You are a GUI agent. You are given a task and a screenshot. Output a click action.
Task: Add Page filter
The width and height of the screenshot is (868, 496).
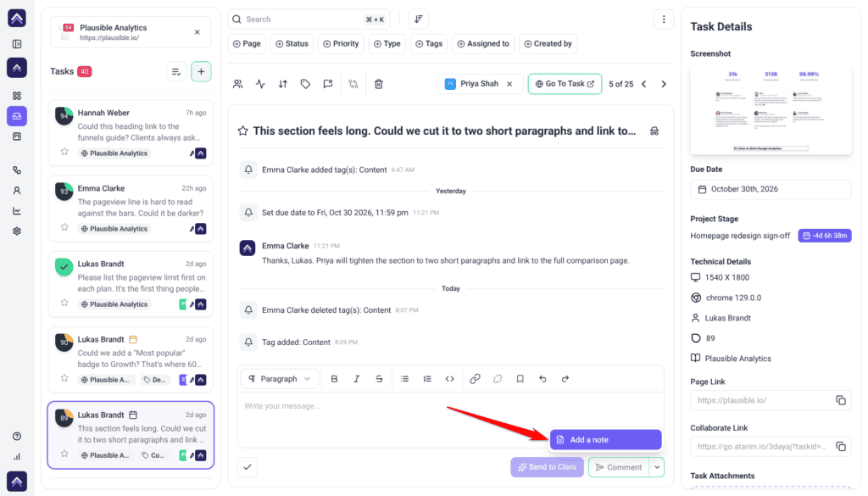247,44
